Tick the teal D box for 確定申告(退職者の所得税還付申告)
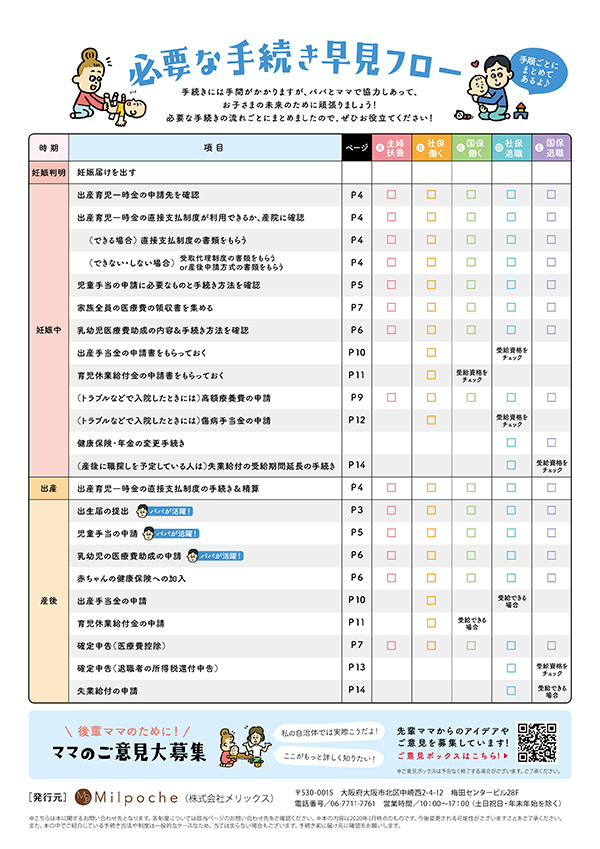Image resolution: width=600 pixels, height=849 pixels. click(511, 668)
